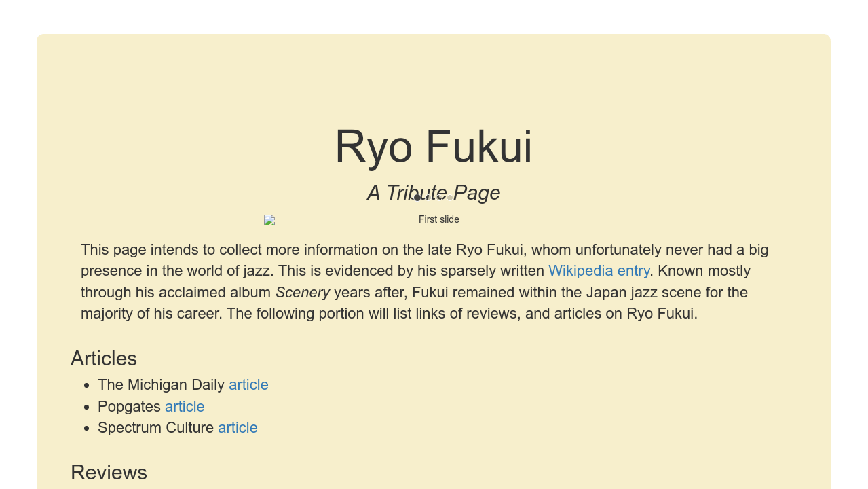Viewport: 868px width, 489px height.
Task: Select the first carousel indicator dot
Action: click(417, 198)
